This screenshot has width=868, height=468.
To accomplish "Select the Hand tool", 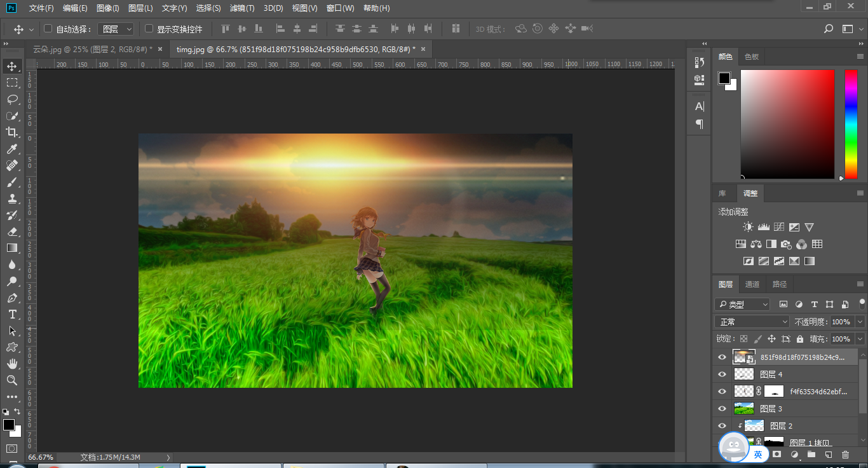I will [x=12, y=364].
